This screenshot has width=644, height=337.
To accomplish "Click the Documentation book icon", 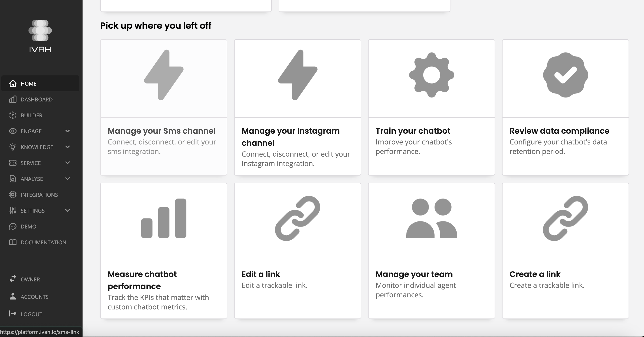I will coord(13,242).
